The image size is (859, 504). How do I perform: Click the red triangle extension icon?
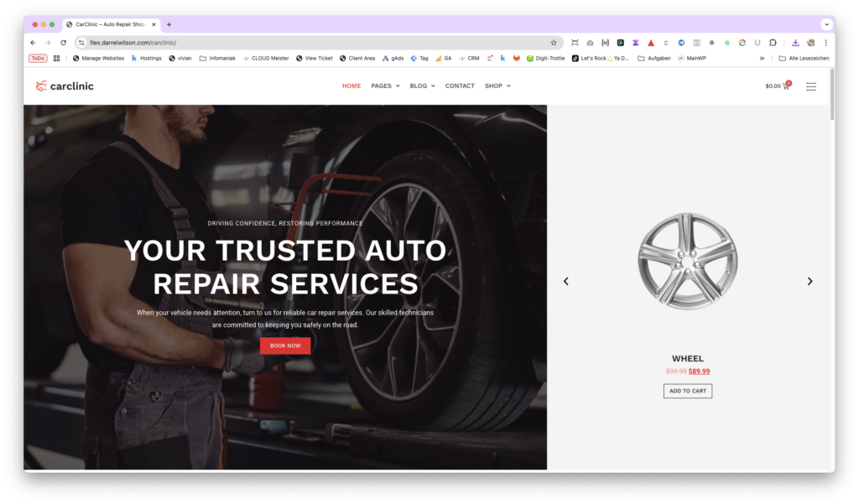651,43
